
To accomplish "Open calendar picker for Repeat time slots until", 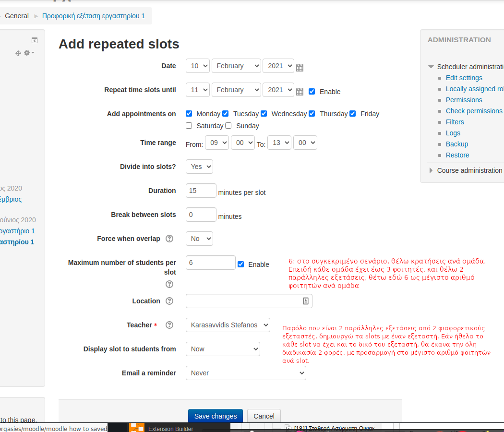I will [x=300, y=92].
